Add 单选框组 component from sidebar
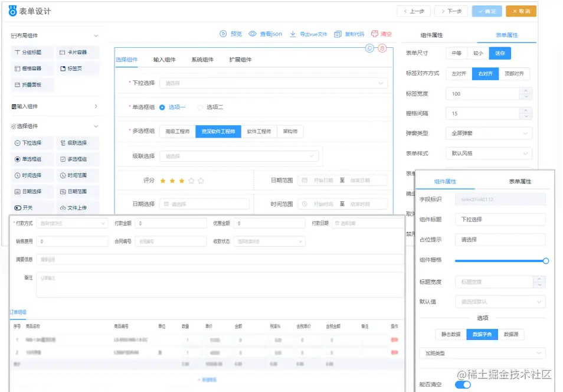Viewport: 563px width, 392px height. [32, 159]
